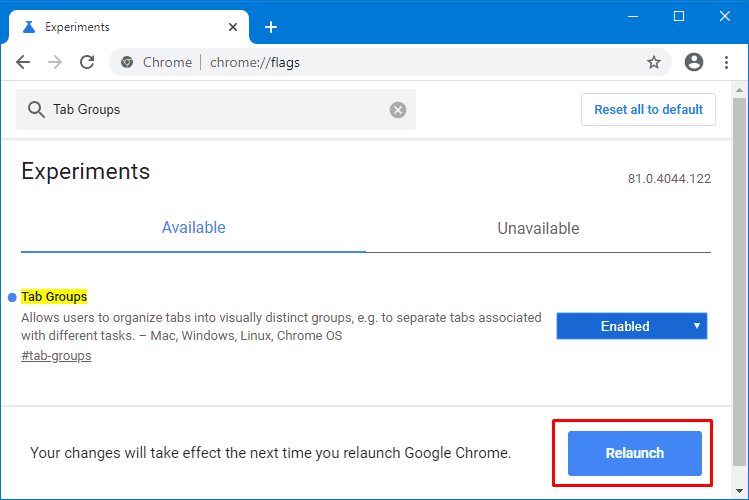
Task: Select the Available tab
Action: tap(193, 228)
